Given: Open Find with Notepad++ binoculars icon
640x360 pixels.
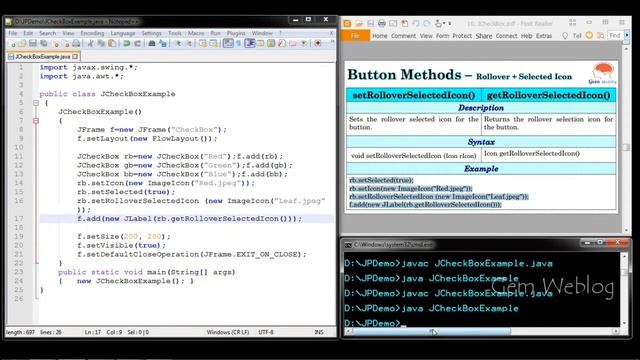Looking at the screenshot, I should click(x=152, y=43).
